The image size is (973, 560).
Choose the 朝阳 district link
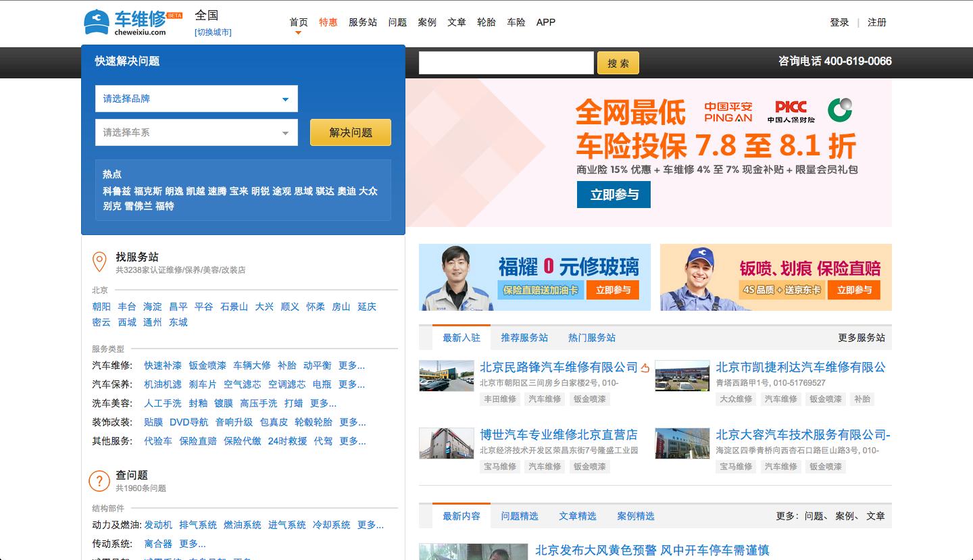101,307
